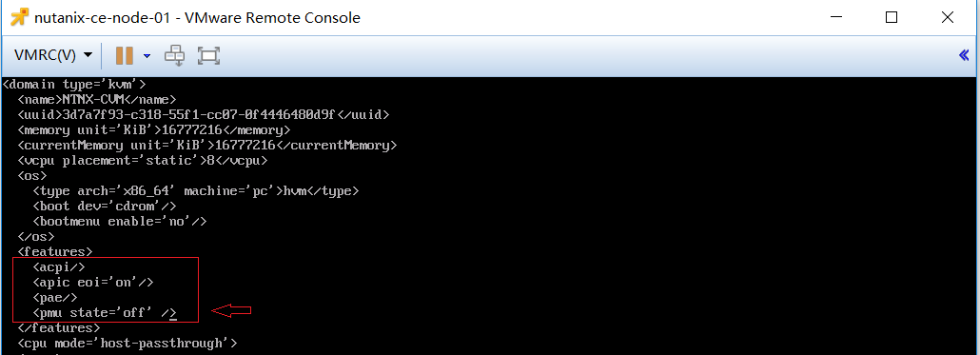
Task: Click the boot dev cdrom line
Action: pyautogui.click(x=105, y=207)
